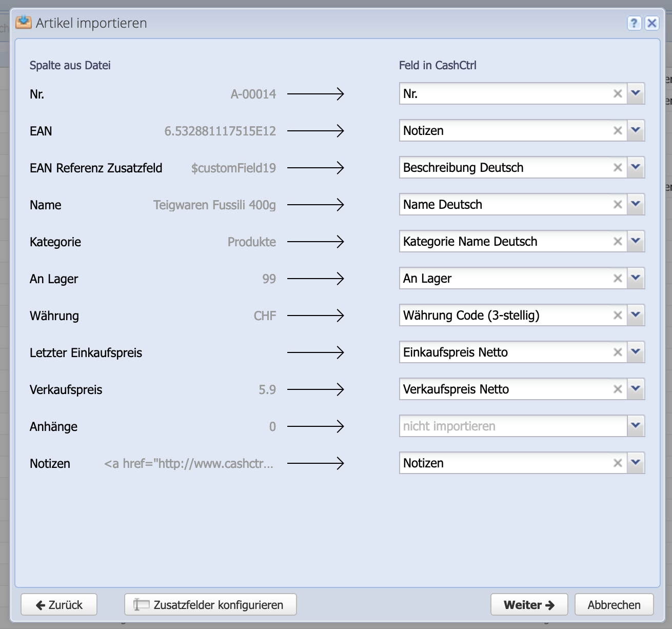The image size is (672, 629).
Task: Click the help question mark icon
Action: (635, 23)
